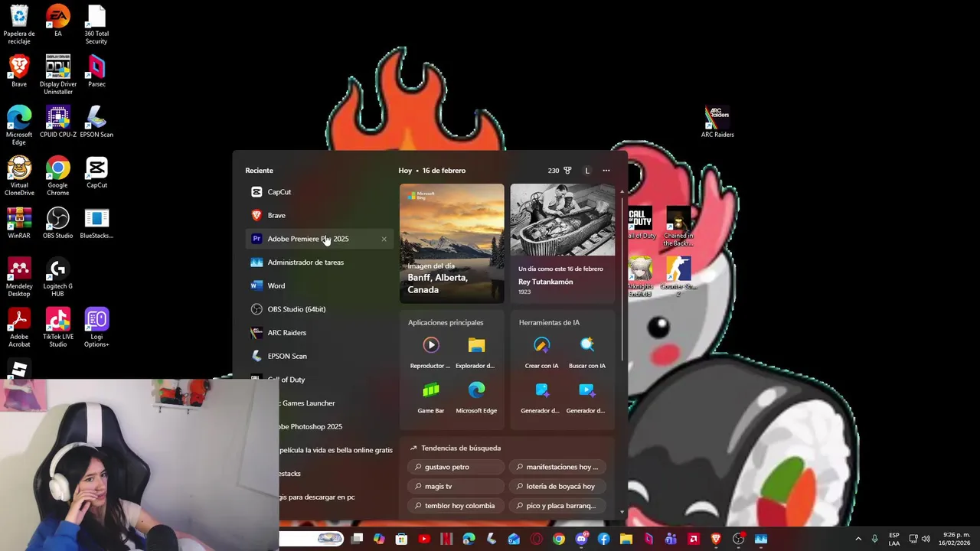
Task: Open CapCut from the Reciente list
Action: click(319, 192)
